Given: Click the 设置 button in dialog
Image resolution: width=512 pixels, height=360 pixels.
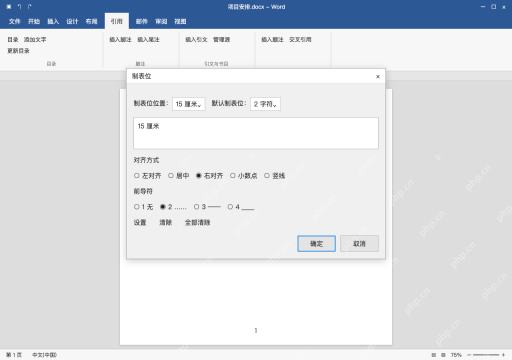Looking at the screenshot, I should pos(140,222).
